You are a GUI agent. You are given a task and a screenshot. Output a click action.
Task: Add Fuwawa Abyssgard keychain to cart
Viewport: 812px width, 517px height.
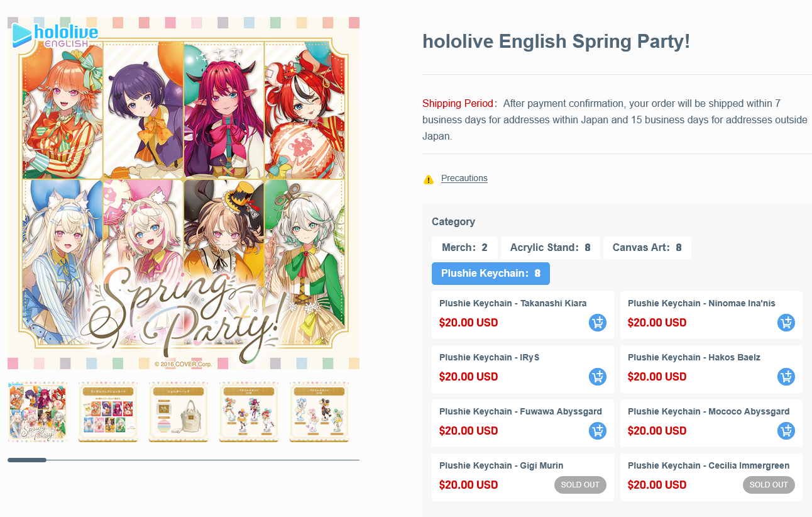(597, 431)
